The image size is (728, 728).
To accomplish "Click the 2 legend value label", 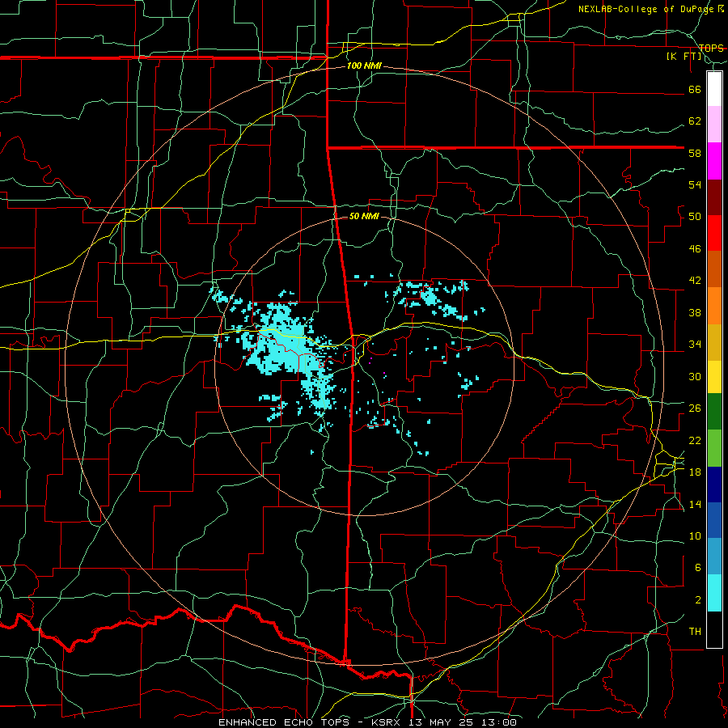I will [x=697, y=600].
